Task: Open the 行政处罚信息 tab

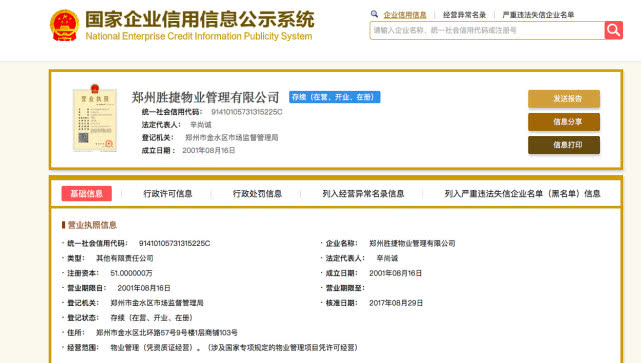Action: (x=257, y=193)
